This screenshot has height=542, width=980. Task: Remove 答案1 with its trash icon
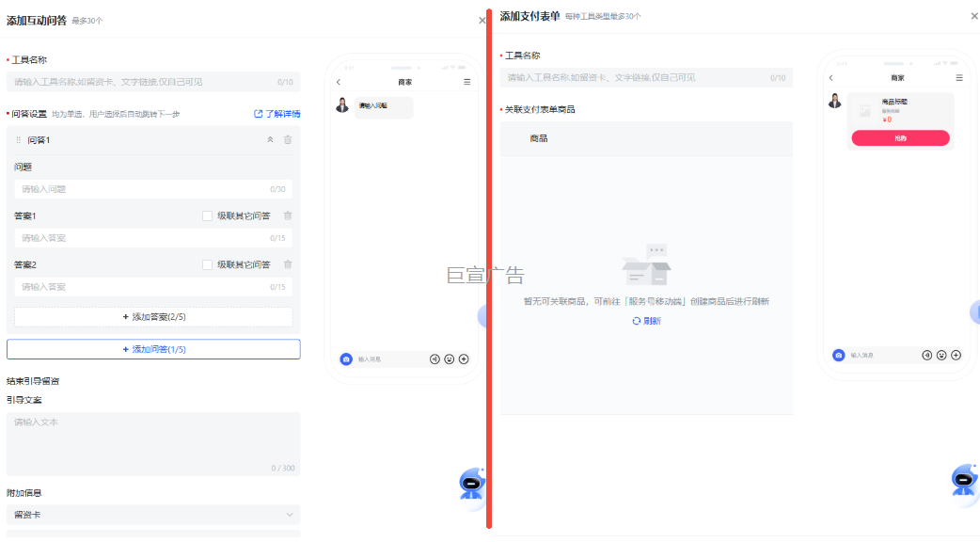[x=287, y=215]
